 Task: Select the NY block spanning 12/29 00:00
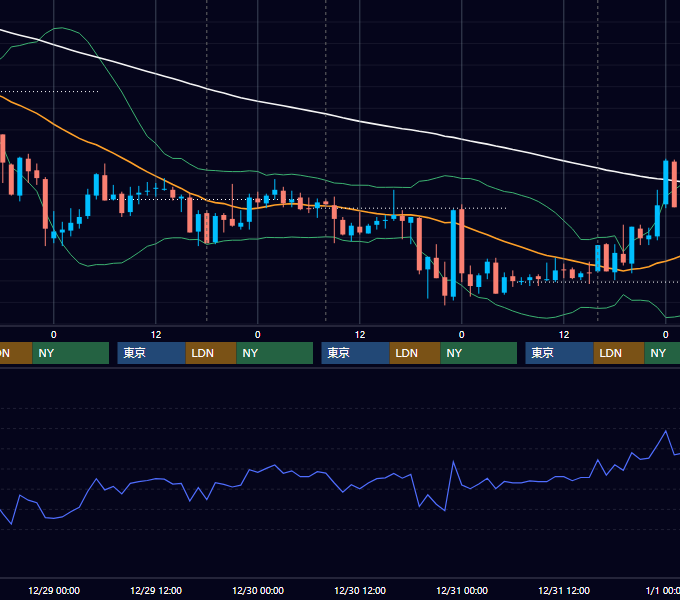[70, 353]
